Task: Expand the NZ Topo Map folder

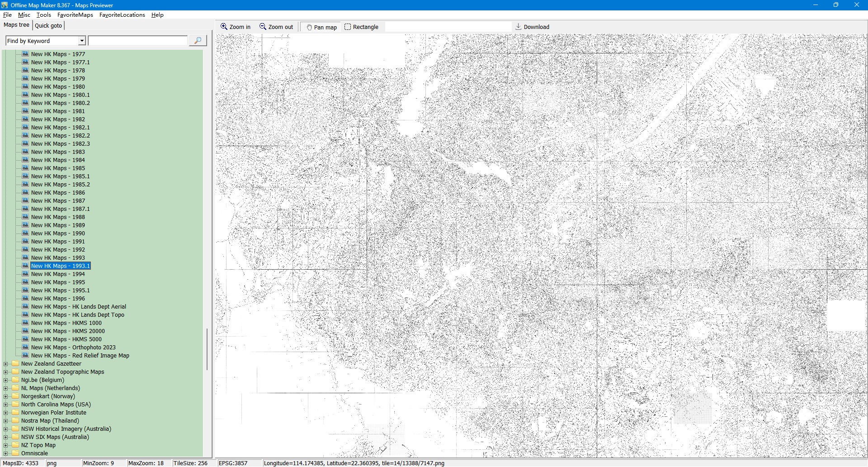Action: [x=6, y=445]
